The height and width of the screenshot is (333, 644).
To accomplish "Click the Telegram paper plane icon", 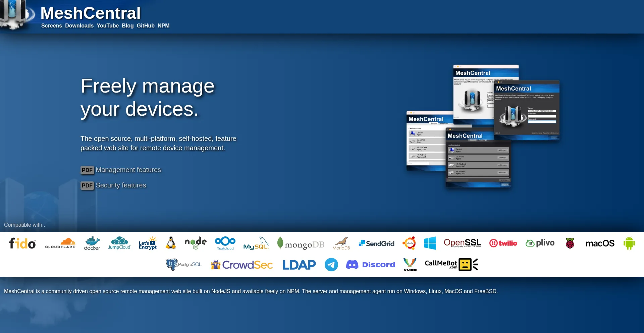I will [331, 265].
